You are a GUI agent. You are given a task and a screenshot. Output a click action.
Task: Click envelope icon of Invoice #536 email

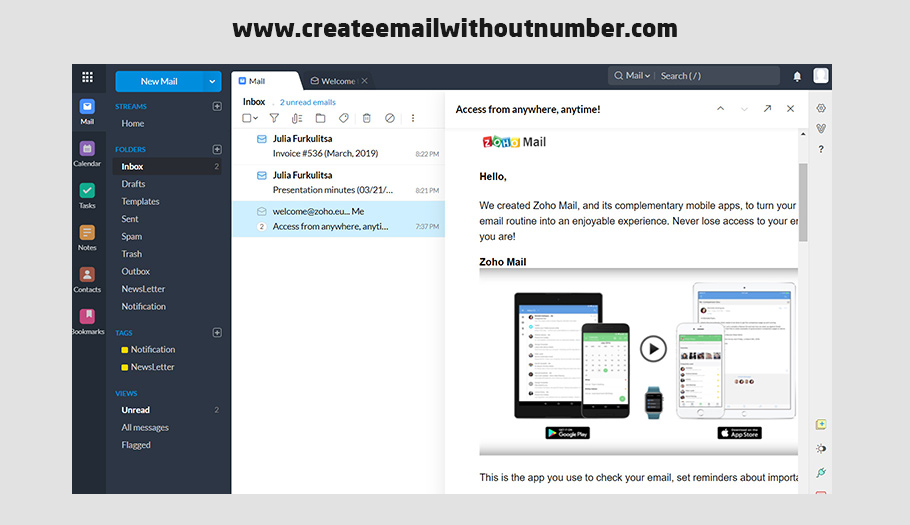pos(262,139)
